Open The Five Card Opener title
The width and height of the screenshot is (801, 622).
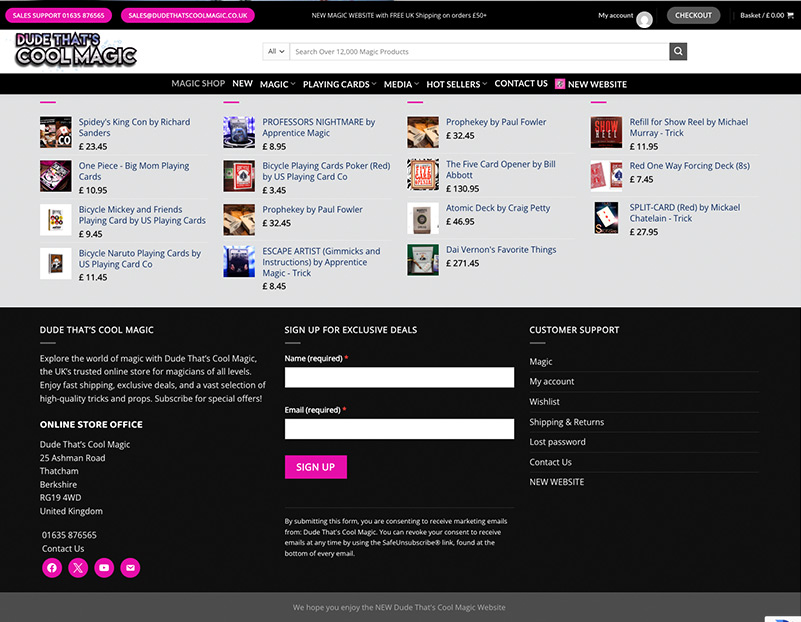coord(501,170)
